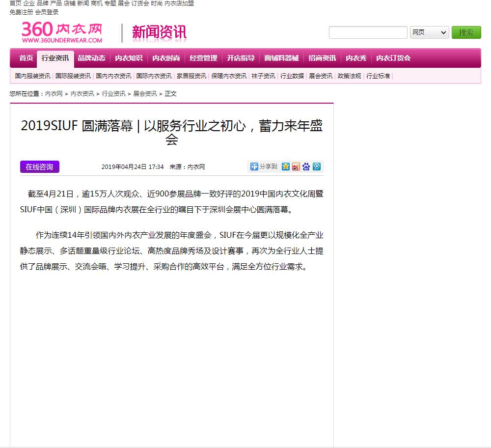Go to 行业数据 subcategory
The image size is (491, 448).
click(292, 76)
